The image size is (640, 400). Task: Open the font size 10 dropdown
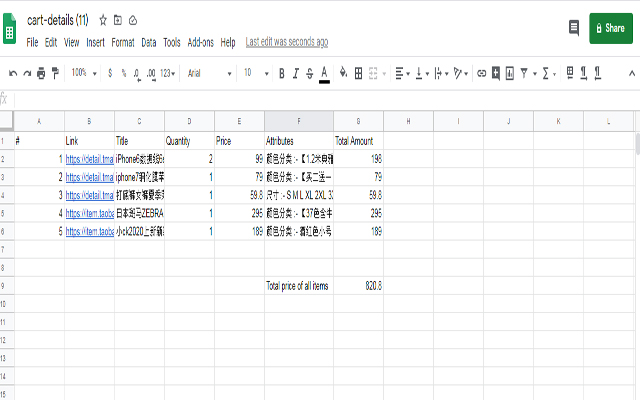pyautogui.click(x=256, y=73)
